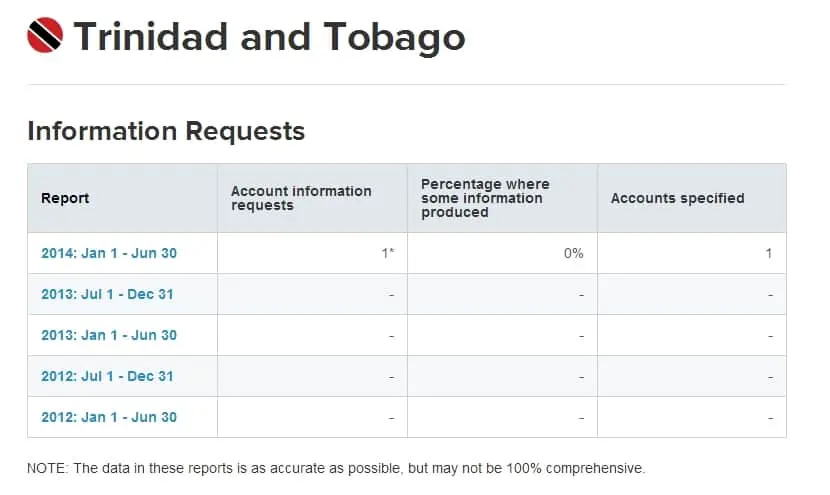
Task: Open the 2013: Jul 1 - Dec 31 report
Action: pos(108,294)
